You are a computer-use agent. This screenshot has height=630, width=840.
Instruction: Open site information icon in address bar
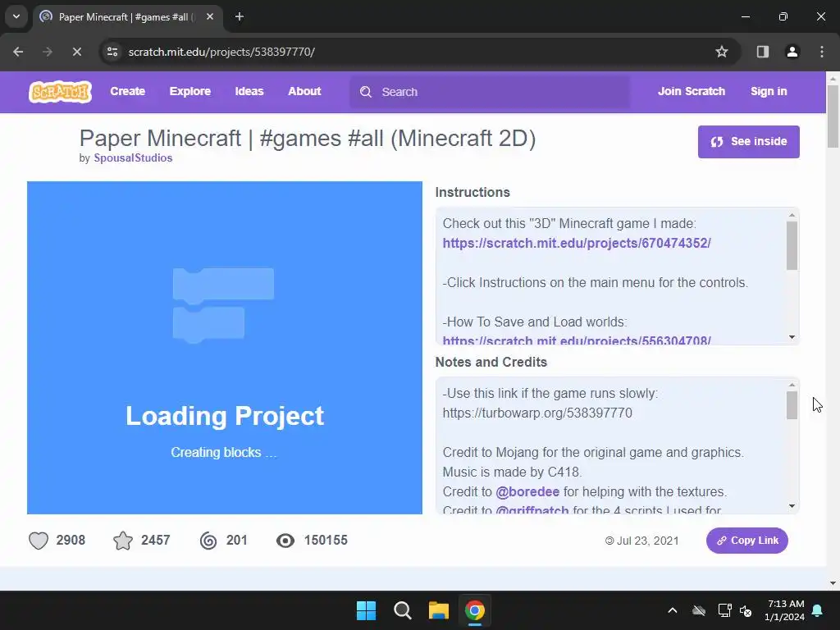tap(112, 52)
